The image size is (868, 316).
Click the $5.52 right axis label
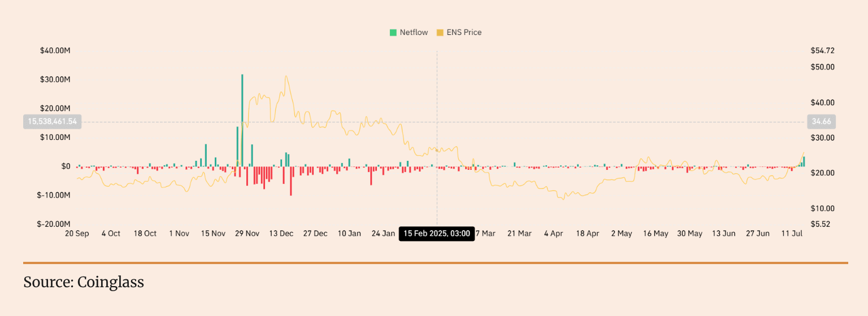point(820,224)
